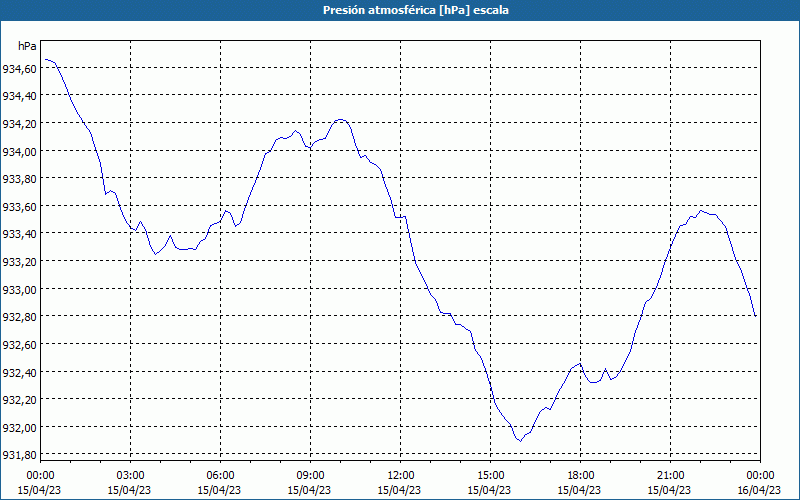
Task: Click the 03:00 time axis label
Action: pyautogui.click(x=130, y=476)
